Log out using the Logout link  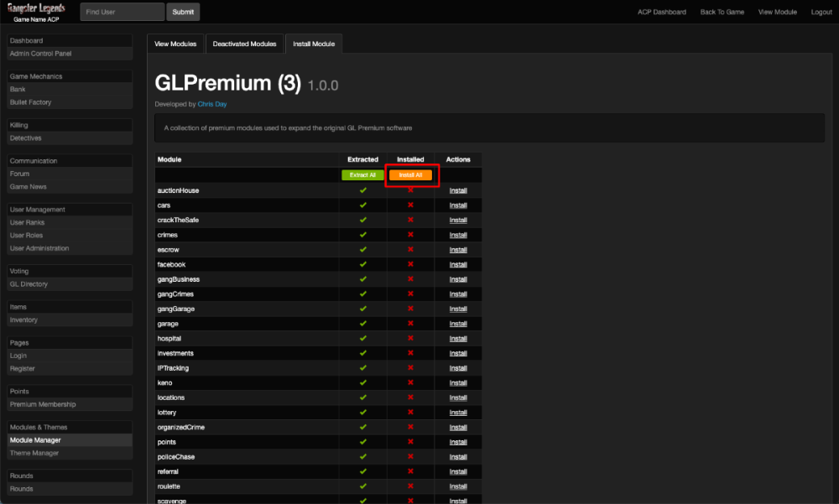click(x=821, y=12)
